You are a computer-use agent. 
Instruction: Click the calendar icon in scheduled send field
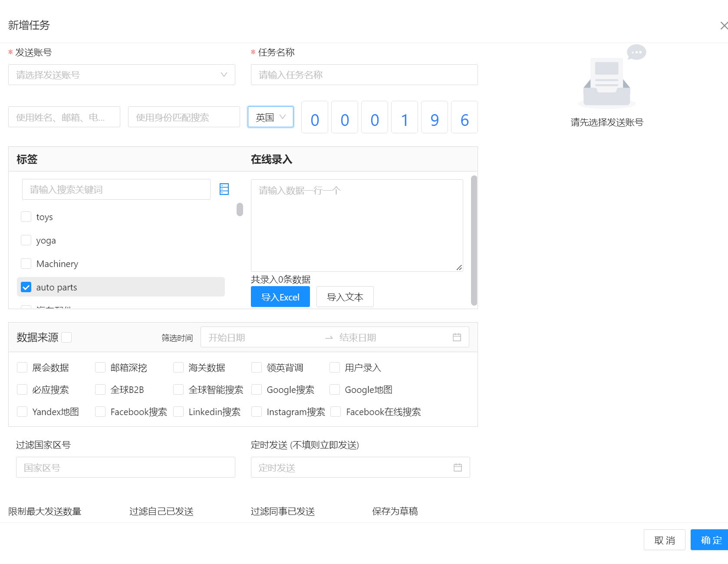pos(458,468)
